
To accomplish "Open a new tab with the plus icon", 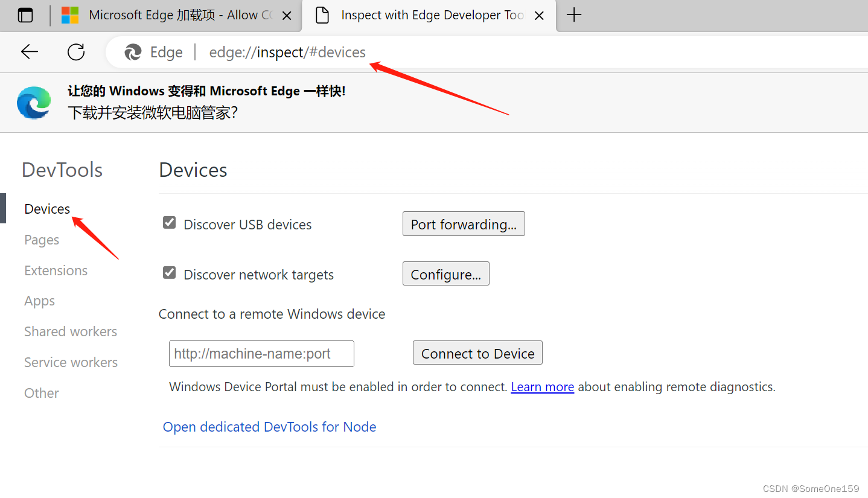I will 574,15.
